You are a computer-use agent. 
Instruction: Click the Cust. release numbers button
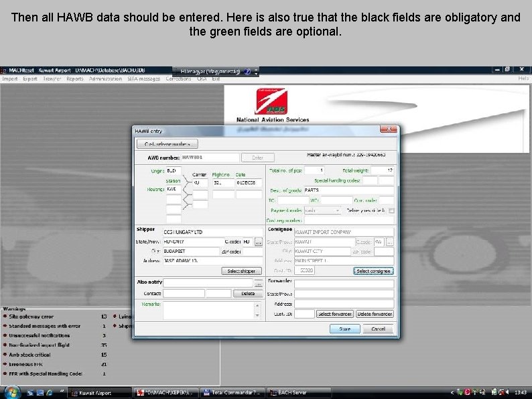(168, 144)
